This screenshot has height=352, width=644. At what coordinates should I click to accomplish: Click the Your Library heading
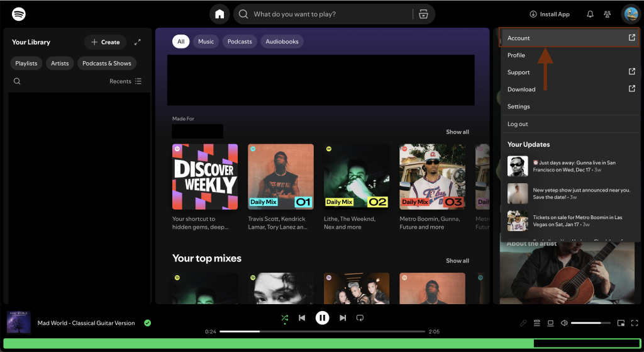coord(31,42)
